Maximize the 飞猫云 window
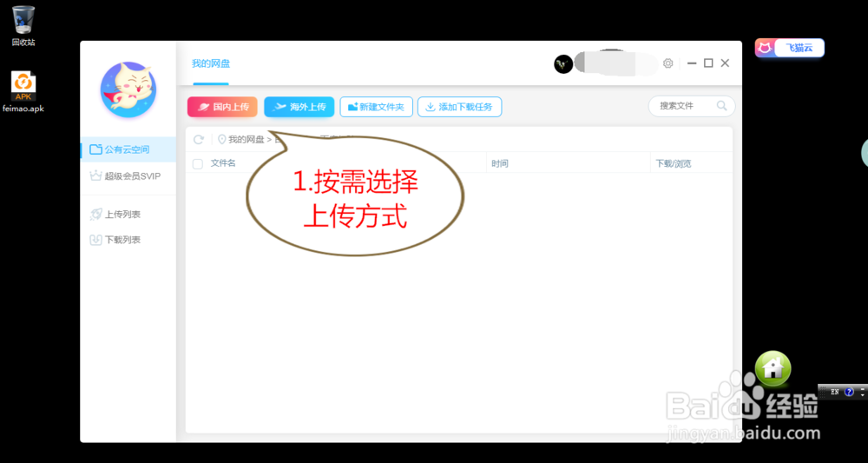 [x=708, y=63]
